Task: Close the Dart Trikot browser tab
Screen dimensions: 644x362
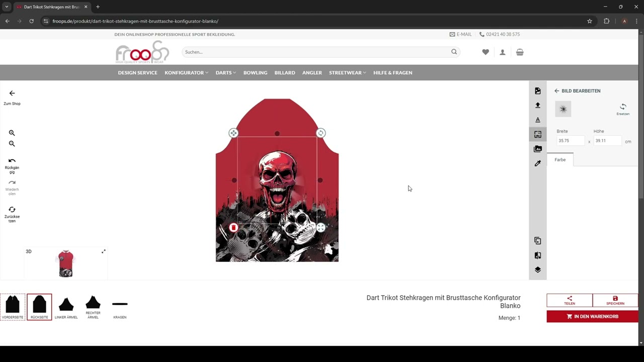Action: [86, 7]
